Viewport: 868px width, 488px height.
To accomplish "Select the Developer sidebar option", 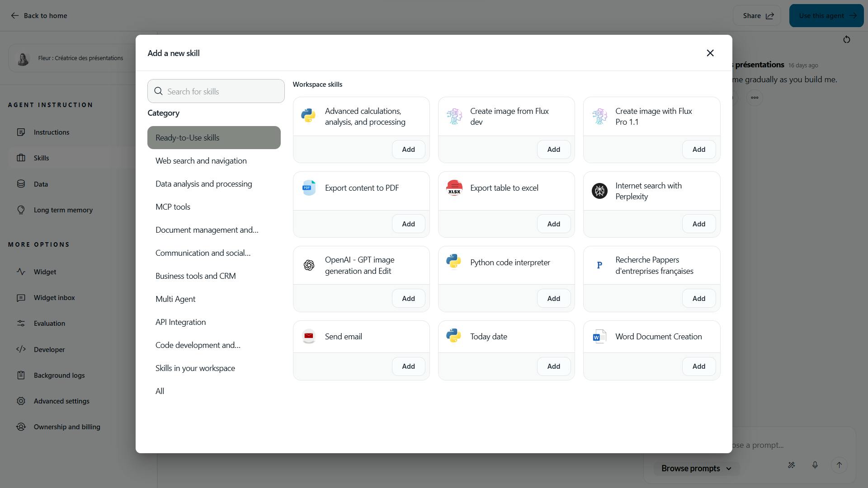I will coord(49,349).
